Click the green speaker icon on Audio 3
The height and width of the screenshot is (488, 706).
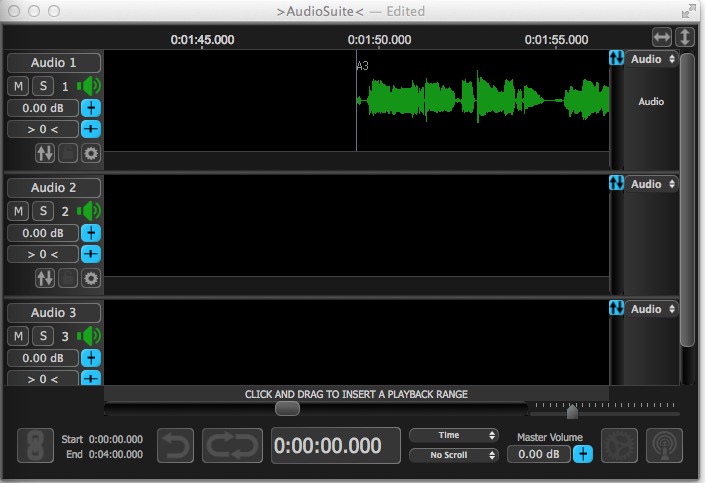pyautogui.click(x=90, y=336)
